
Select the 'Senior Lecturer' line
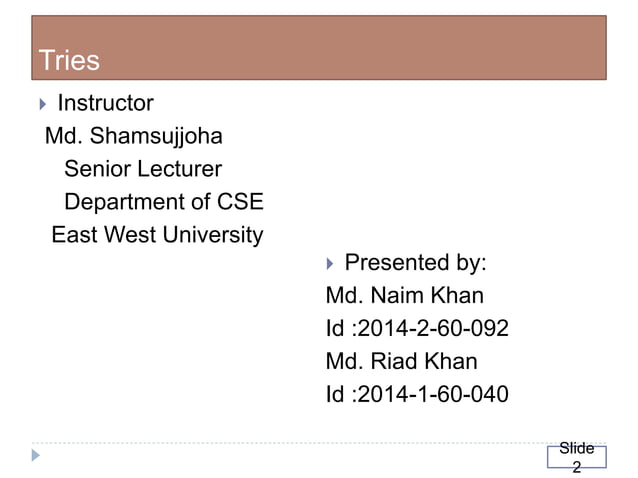tap(142, 169)
